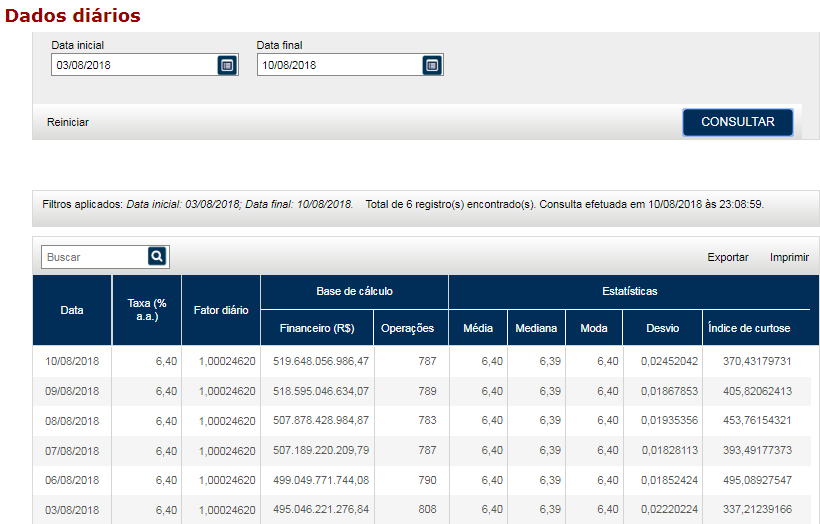Click the Exportar link
Viewport: 820px width, 524px height.
(x=727, y=257)
